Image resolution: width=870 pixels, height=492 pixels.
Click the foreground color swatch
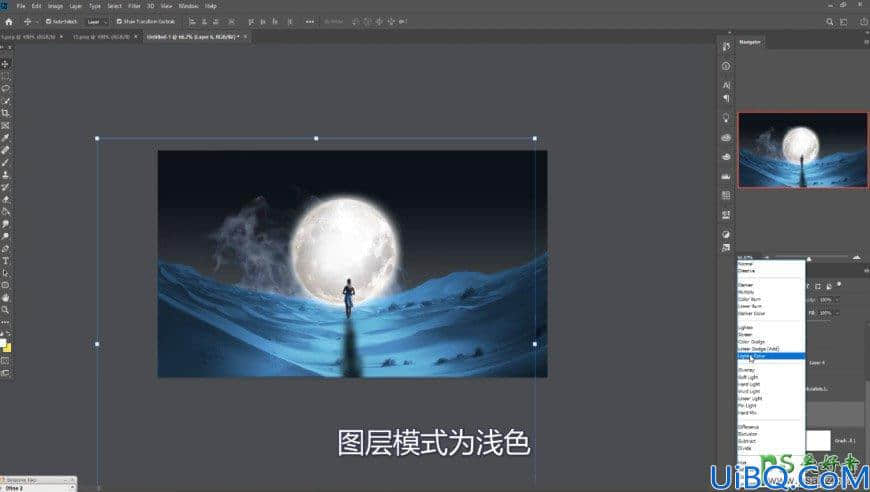(x=3, y=342)
